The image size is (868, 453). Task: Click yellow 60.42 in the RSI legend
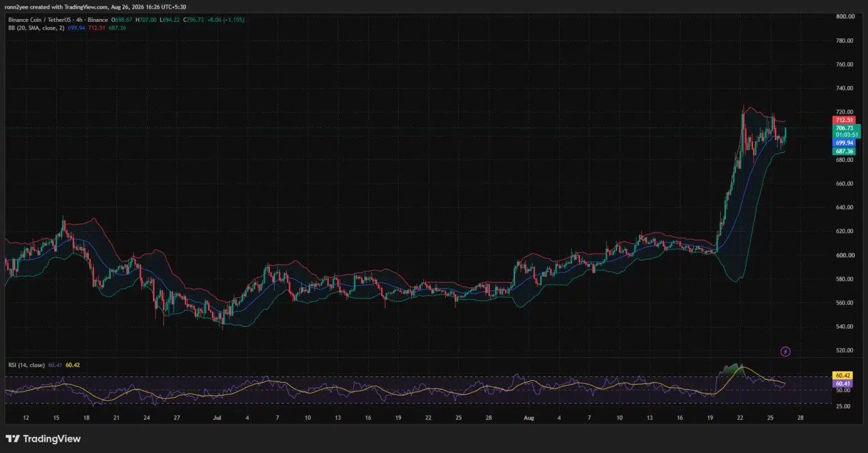pos(73,365)
